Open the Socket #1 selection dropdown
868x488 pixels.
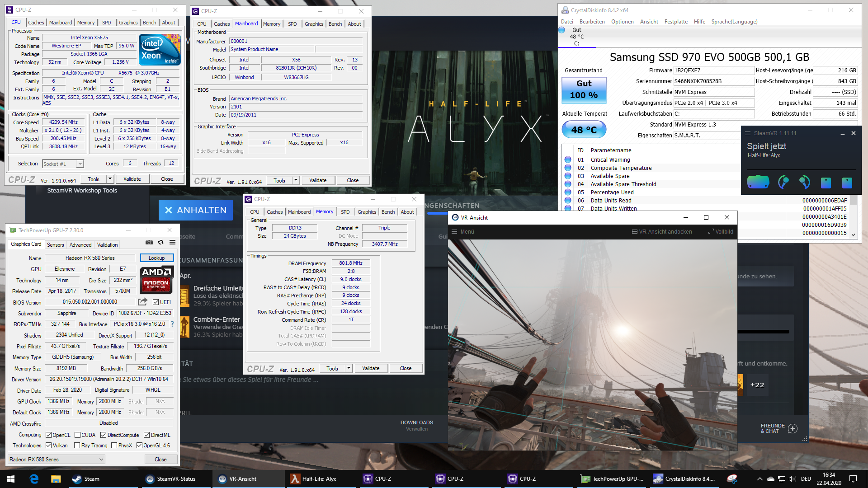(80, 164)
